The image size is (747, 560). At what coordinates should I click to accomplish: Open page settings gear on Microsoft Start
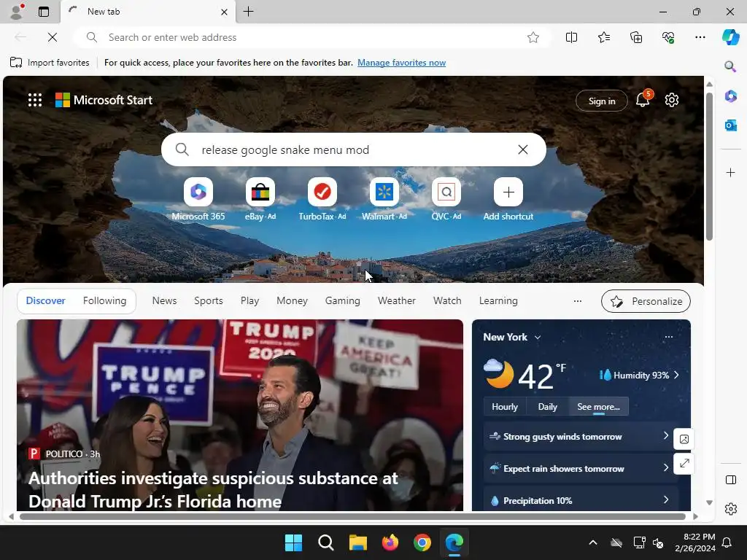tap(672, 100)
